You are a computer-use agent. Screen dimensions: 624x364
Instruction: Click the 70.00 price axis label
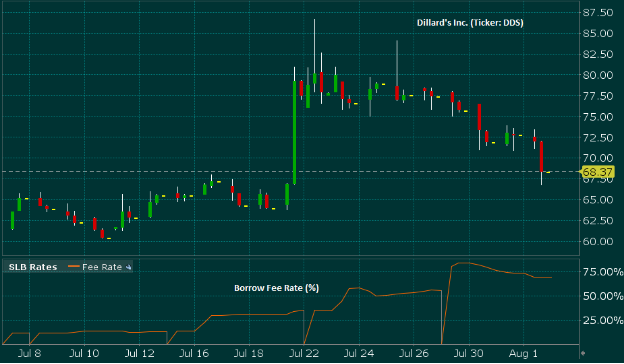click(x=598, y=158)
